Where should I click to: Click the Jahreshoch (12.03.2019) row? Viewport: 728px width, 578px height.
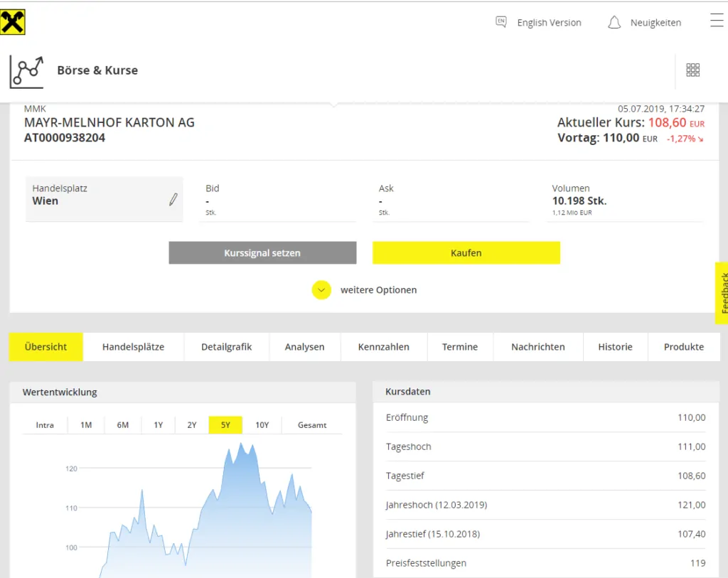(545, 505)
